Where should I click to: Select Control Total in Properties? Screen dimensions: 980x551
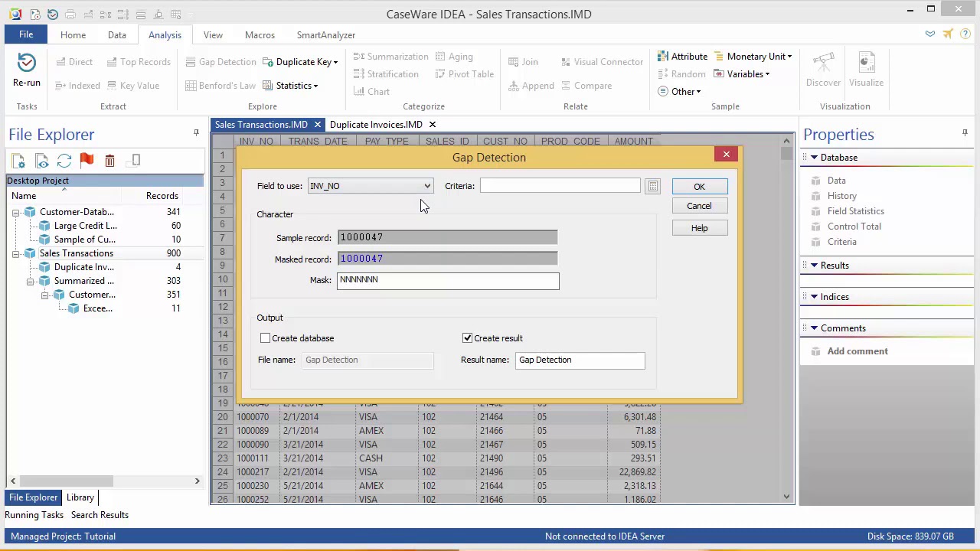click(x=854, y=227)
